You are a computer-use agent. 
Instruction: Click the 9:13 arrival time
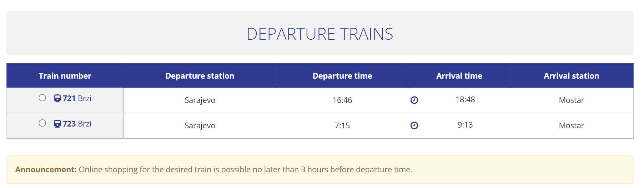pos(465,125)
